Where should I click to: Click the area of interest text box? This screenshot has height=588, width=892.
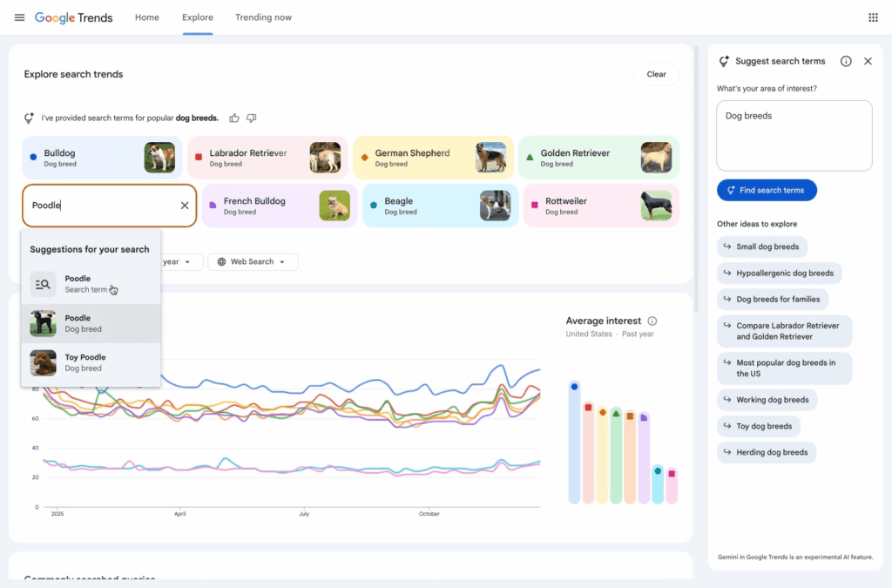click(x=794, y=135)
